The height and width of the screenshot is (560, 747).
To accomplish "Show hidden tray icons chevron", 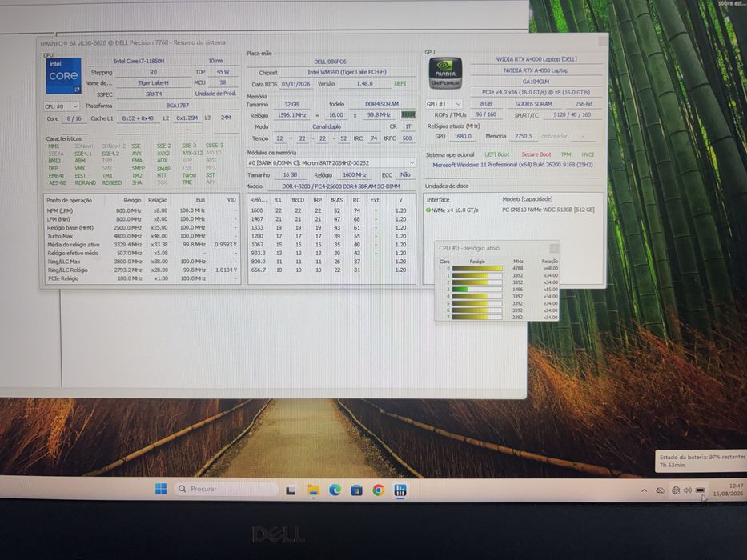I will point(644,490).
